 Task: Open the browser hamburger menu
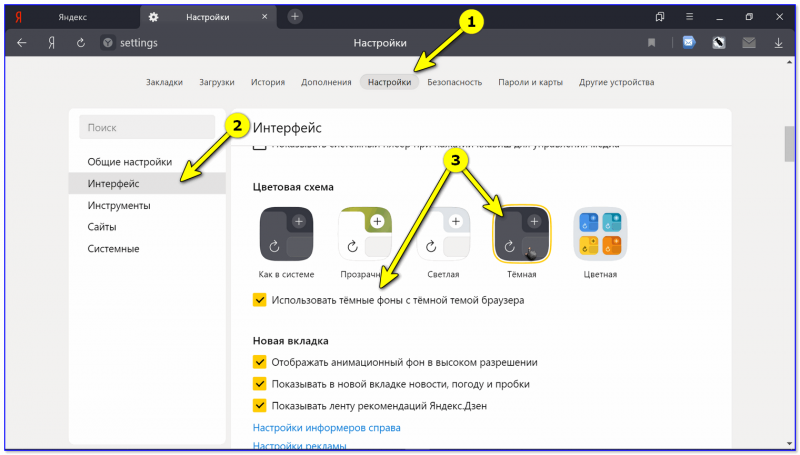(689, 17)
